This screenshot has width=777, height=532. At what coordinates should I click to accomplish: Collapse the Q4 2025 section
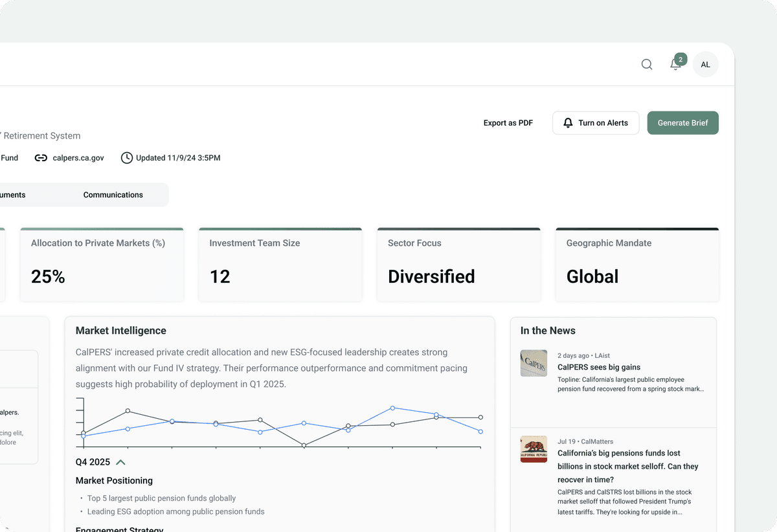tap(120, 462)
